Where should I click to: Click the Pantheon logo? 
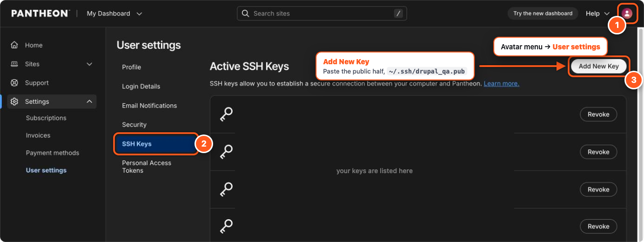[x=40, y=13]
